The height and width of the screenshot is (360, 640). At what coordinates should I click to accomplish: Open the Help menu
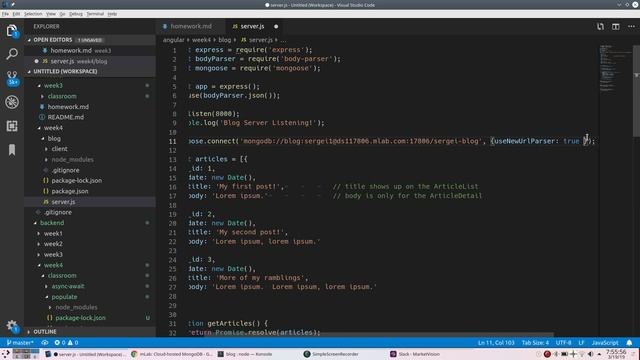pyautogui.click(x=112, y=14)
